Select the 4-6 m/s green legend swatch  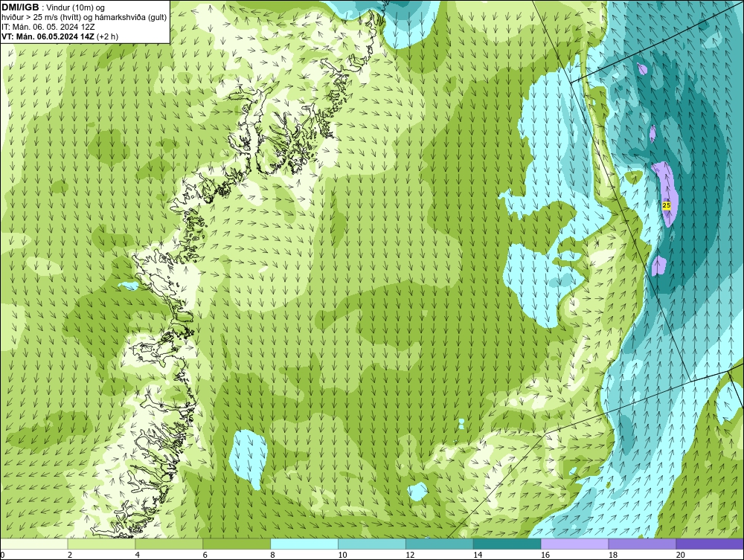click(x=169, y=544)
